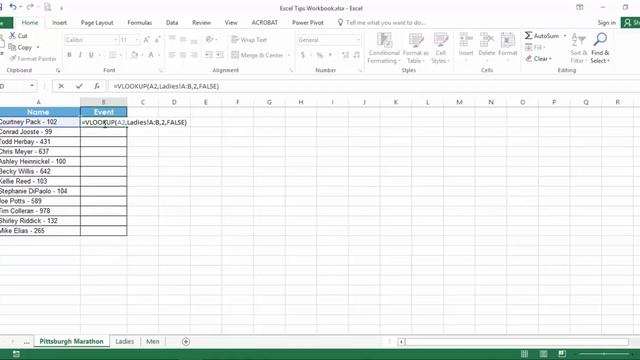Click the Insert cells icon

[x=466, y=41]
